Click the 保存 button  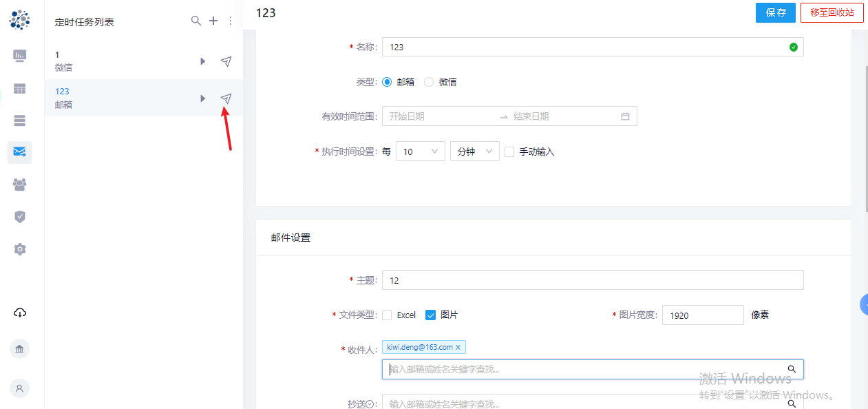click(x=776, y=12)
